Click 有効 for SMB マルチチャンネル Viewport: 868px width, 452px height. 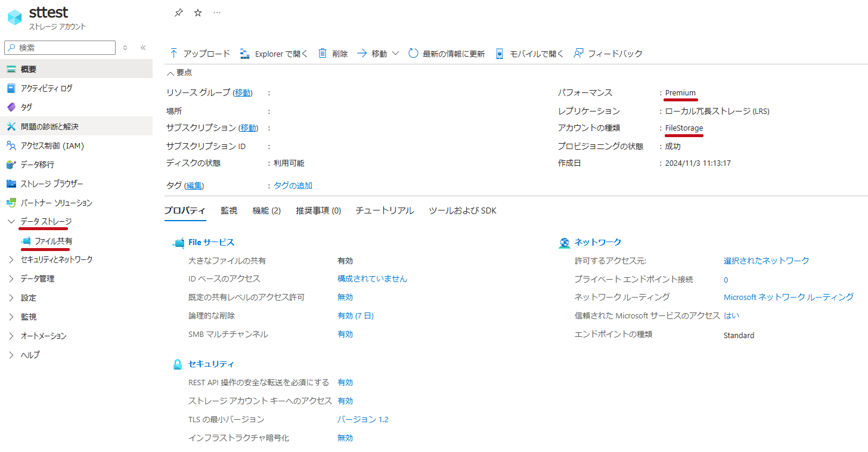pos(345,334)
